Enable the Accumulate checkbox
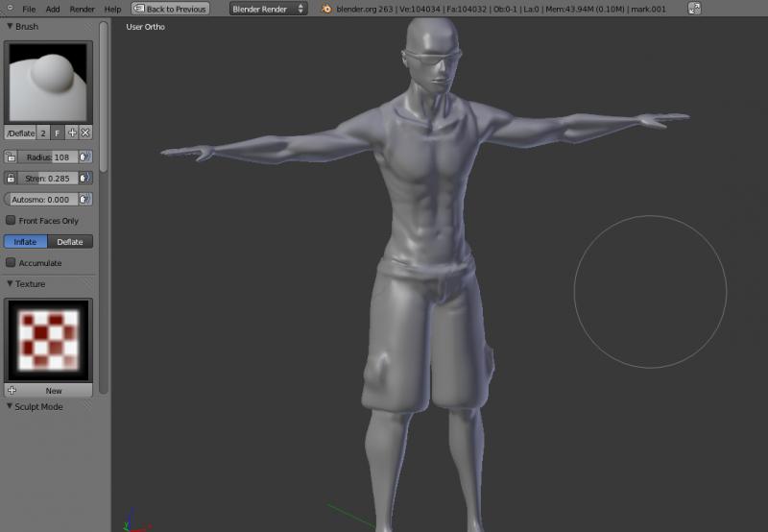This screenshot has width=768, height=532. point(11,262)
